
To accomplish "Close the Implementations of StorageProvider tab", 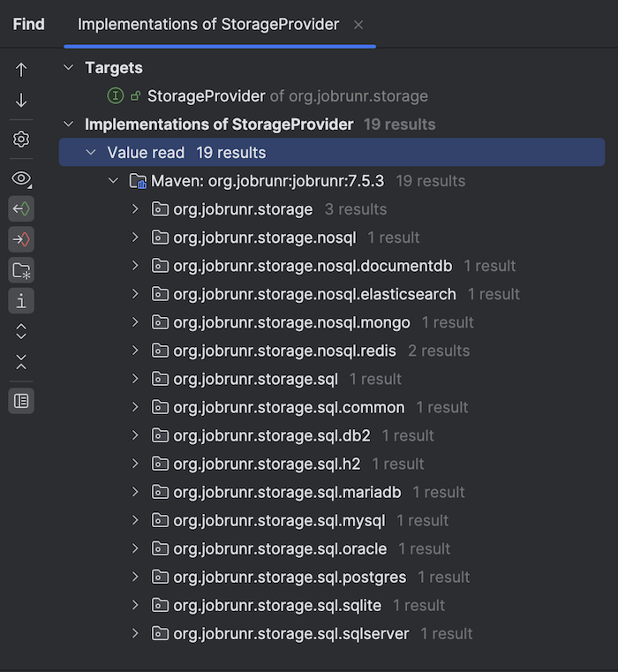I will click(x=358, y=26).
